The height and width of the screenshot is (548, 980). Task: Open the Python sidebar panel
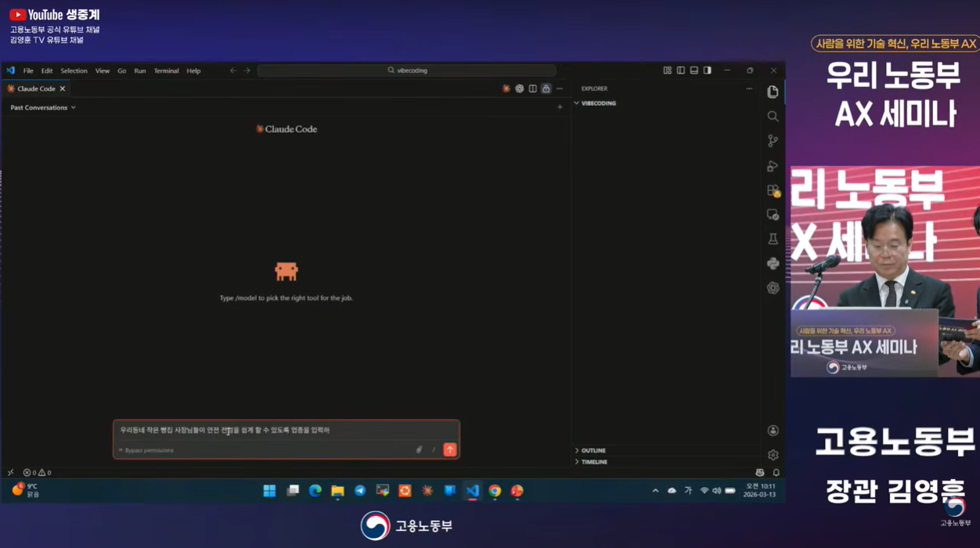(x=773, y=264)
